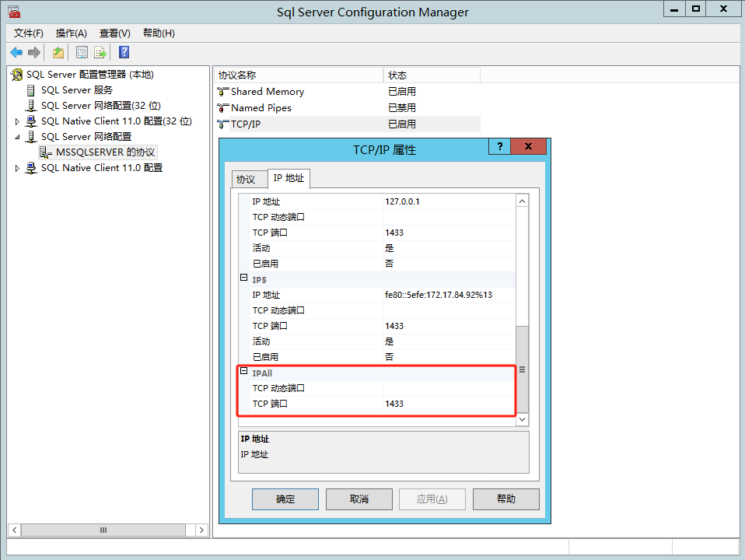The image size is (745, 560).
Task: Click the Properties toolbar icon
Action: 82,52
